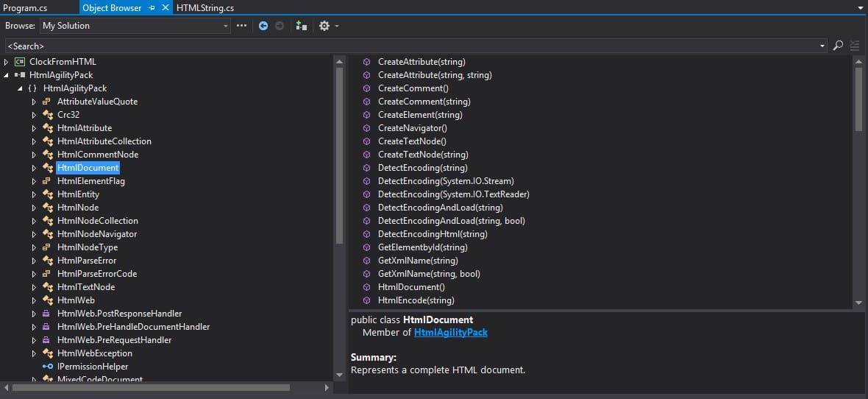Click the tree pane scroll-right arrow
Screen dimensions: 868x399
327,388
